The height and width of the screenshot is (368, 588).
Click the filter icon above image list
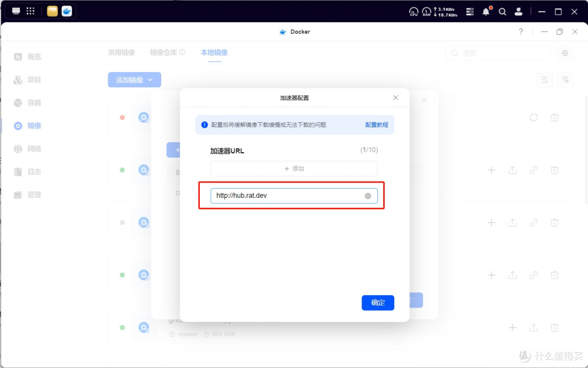pyautogui.click(x=566, y=80)
